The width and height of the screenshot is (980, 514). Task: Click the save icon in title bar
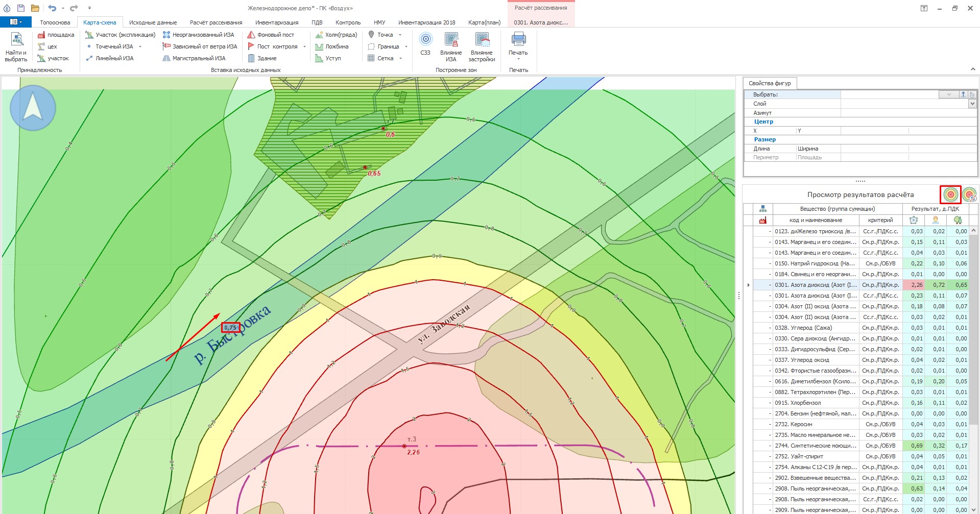coord(21,8)
